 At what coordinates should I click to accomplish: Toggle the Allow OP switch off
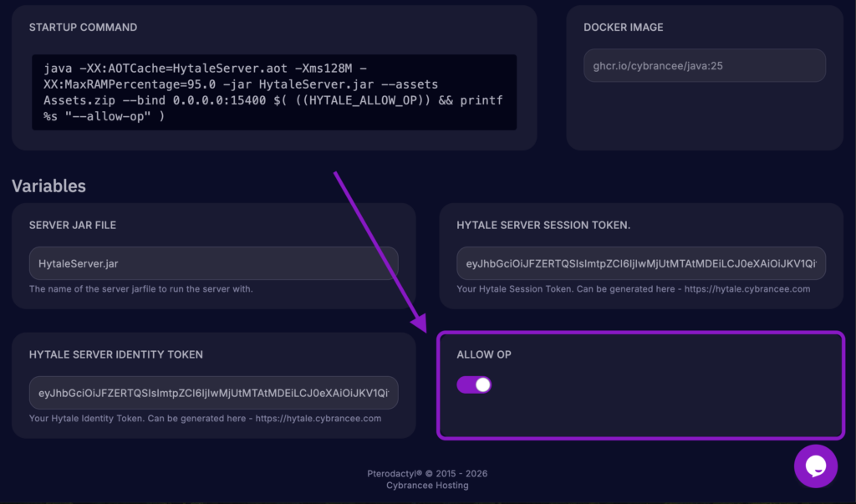[474, 384]
